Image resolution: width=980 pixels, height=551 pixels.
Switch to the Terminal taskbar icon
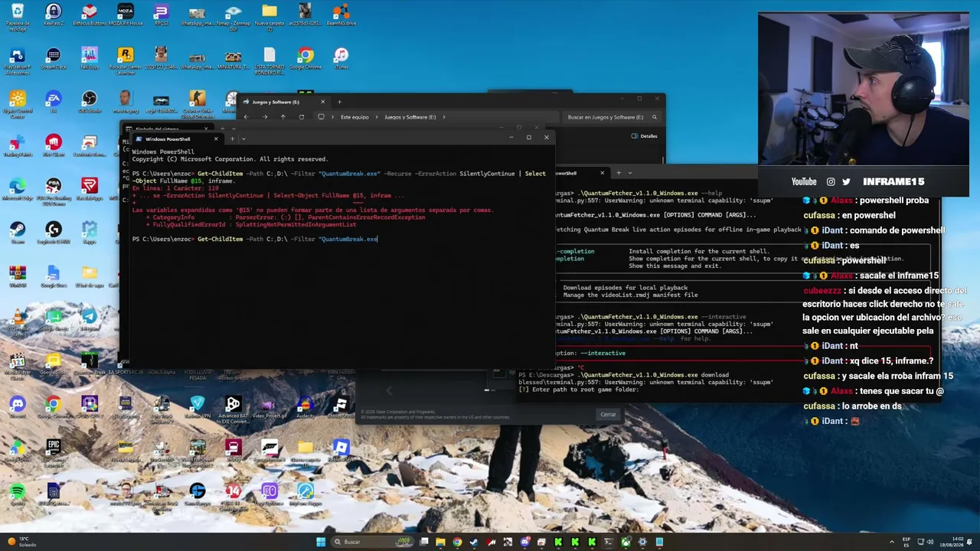(609, 542)
